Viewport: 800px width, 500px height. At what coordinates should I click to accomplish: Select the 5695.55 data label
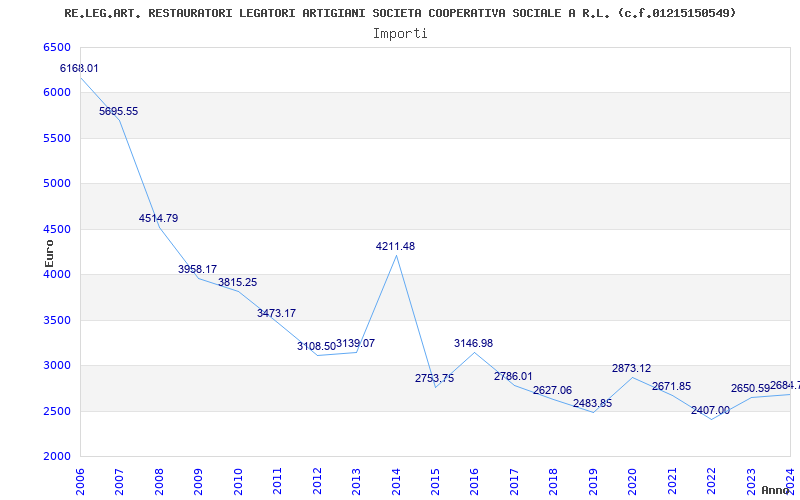point(118,111)
